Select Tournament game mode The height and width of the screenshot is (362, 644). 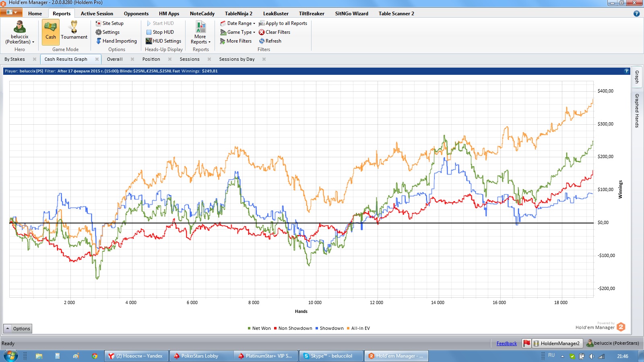pyautogui.click(x=74, y=31)
